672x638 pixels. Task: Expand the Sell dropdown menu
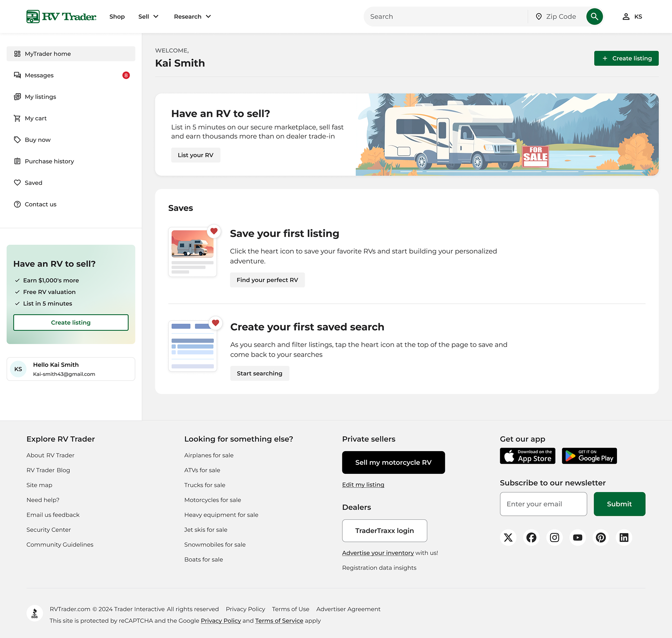point(148,16)
